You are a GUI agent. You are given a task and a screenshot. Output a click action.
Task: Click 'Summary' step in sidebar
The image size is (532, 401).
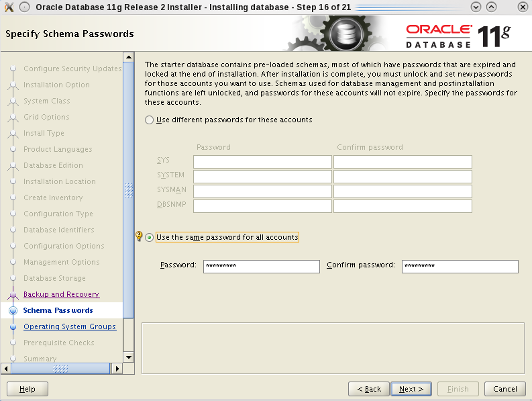pos(40,359)
